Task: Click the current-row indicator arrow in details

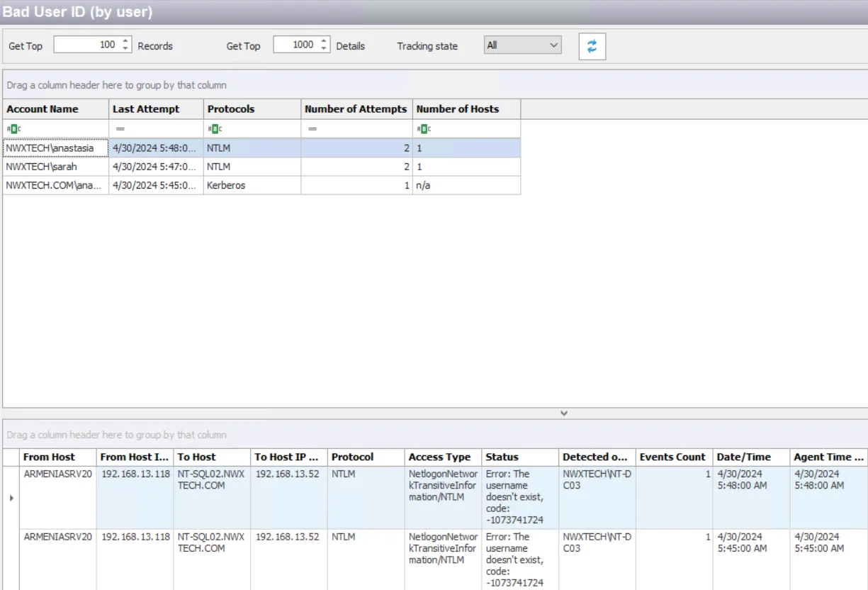Action: 11,498
